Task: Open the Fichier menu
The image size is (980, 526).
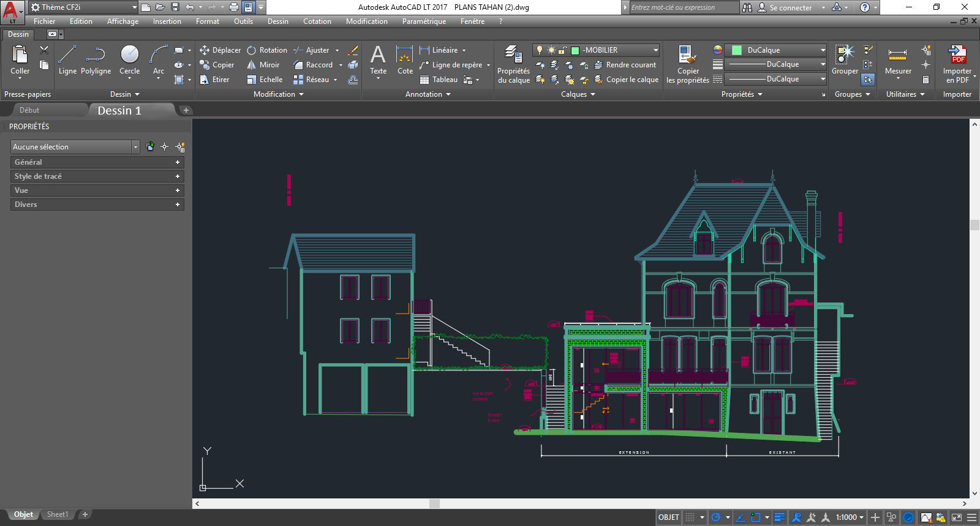Action: tap(44, 21)
